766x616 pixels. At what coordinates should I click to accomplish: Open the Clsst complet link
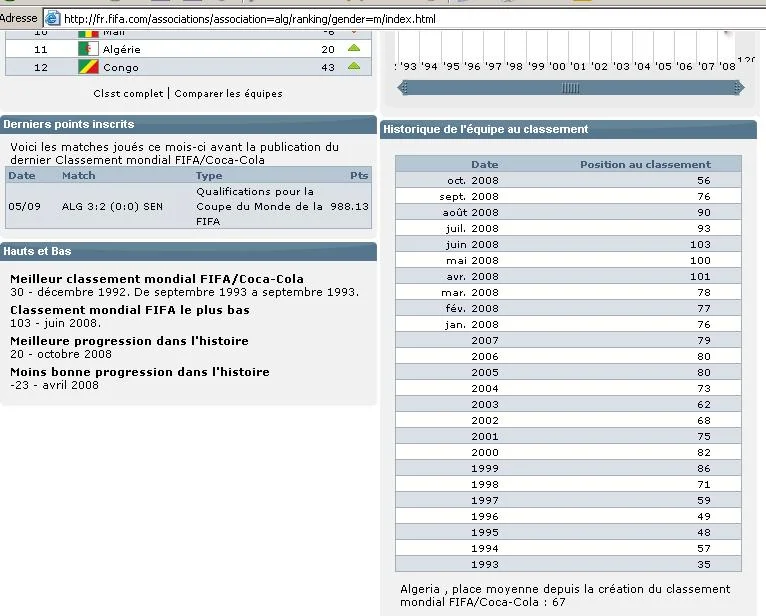tap(128, 94)
